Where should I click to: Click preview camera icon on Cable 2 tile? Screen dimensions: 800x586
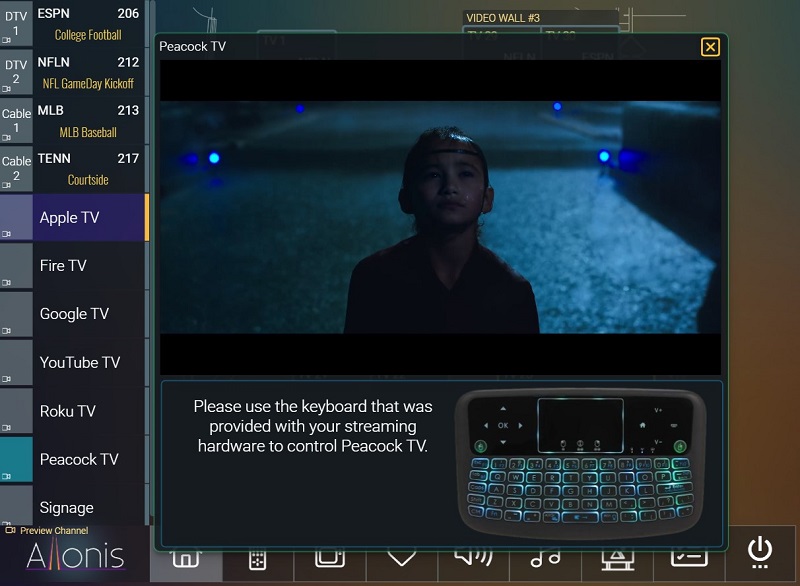pyautogui.click(x=6, y=185)
